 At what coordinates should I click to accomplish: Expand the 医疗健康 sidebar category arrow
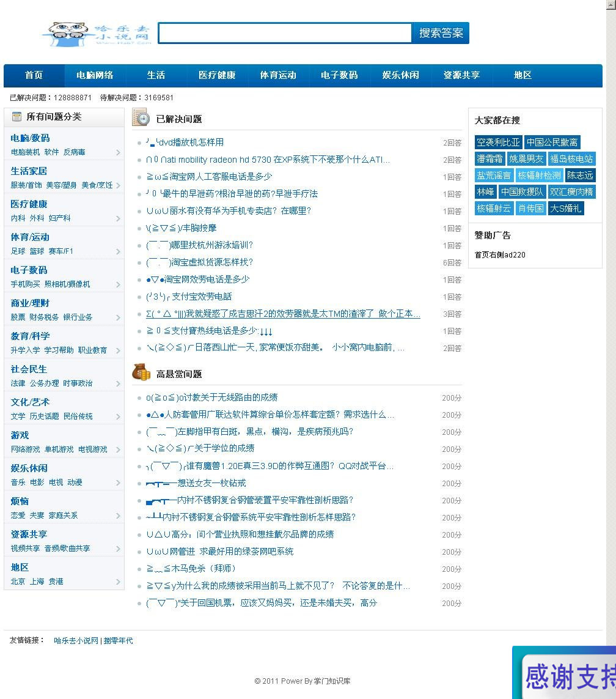[x=118, y=218]
